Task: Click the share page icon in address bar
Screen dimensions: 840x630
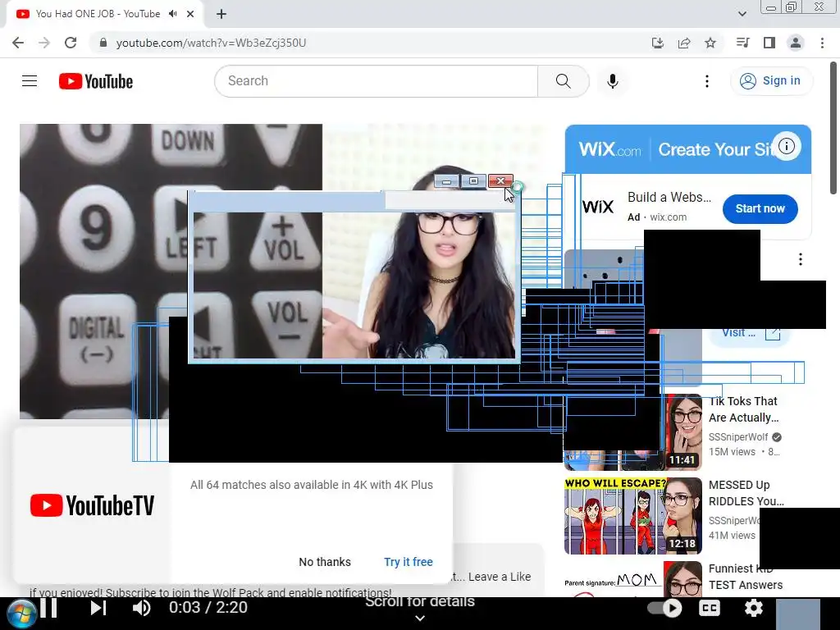Action: (684, 43)
